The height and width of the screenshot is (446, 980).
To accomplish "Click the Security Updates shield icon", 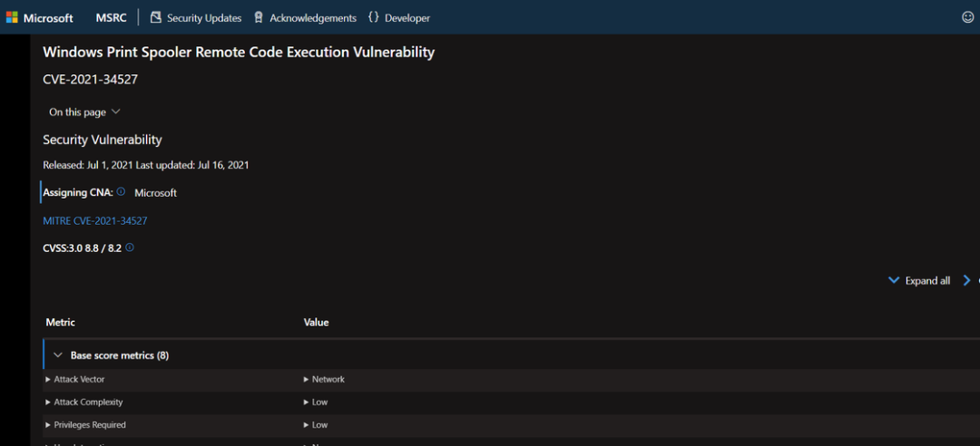I will [155, 18].
